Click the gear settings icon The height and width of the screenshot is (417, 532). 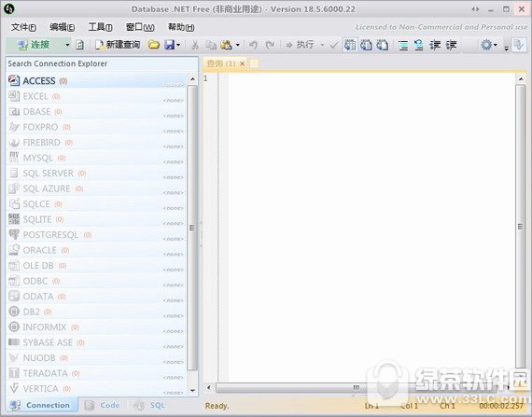486,45
